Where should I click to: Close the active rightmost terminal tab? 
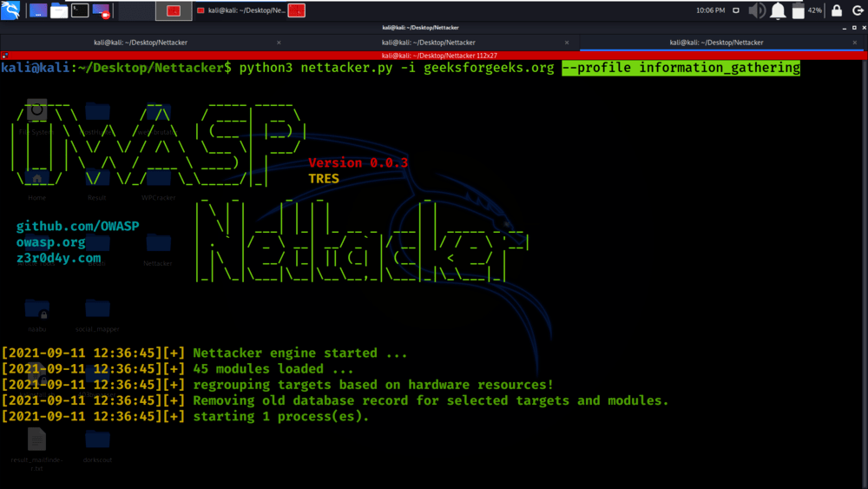click(855, 43)
